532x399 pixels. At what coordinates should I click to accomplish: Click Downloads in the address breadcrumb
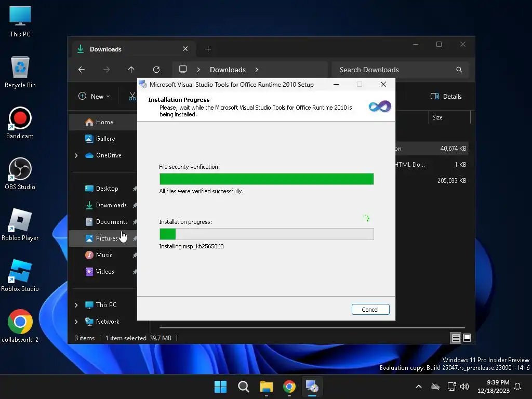tap(228, 70)
